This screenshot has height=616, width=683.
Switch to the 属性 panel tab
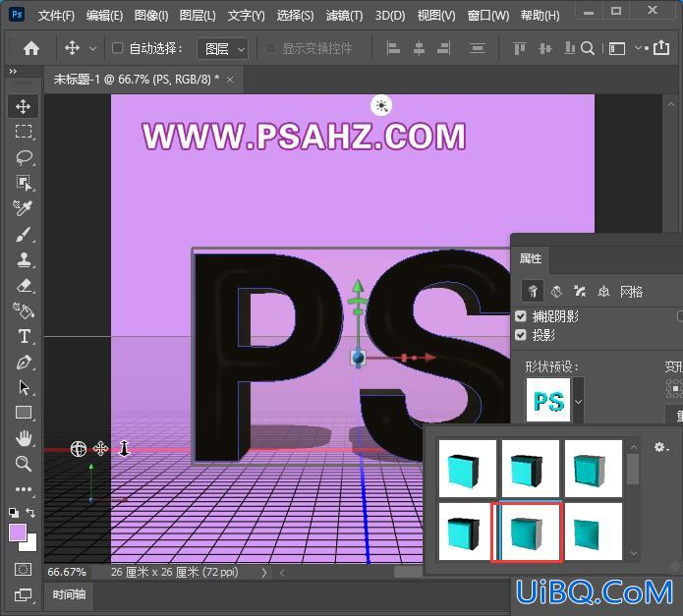(530, 258)
